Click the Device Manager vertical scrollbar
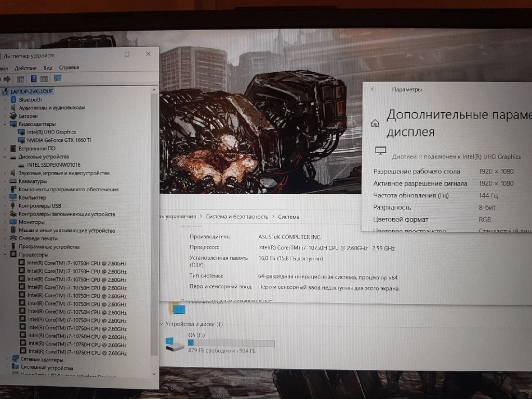The image size is (532, 399). (x=154, y=208)
